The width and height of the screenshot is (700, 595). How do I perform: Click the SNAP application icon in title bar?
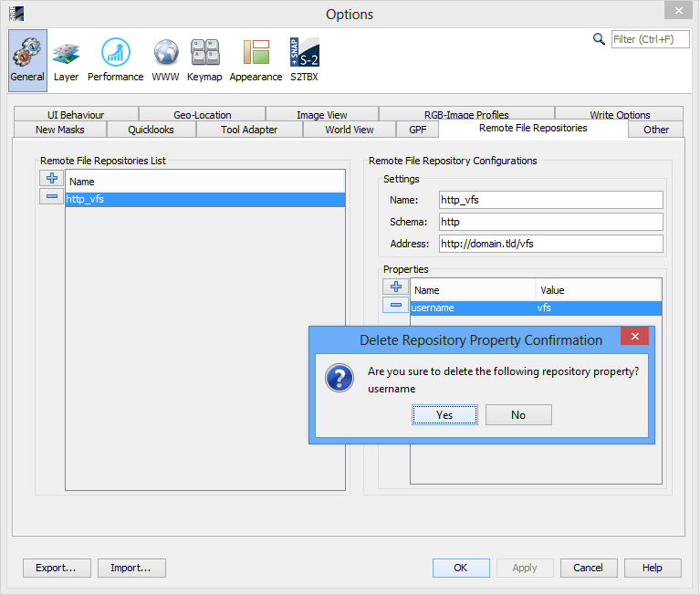(x=16, y=14)
